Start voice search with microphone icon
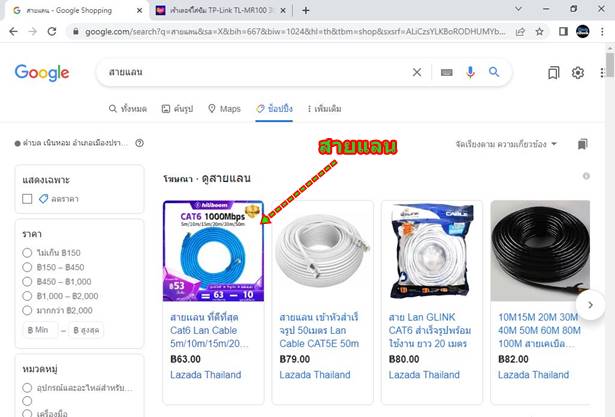 pyautogui.click(x=470, y=72)
